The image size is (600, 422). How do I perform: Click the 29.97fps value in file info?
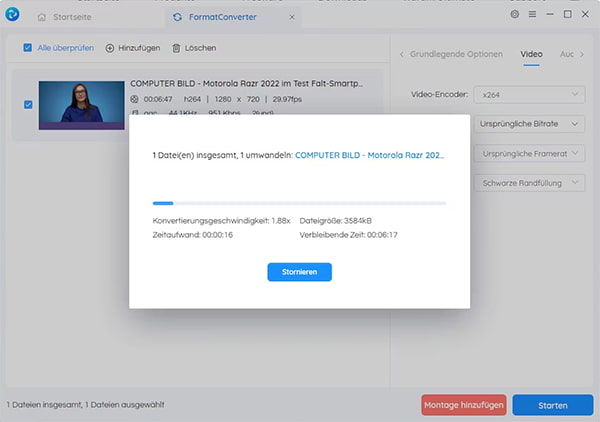(x=287, y=99)
